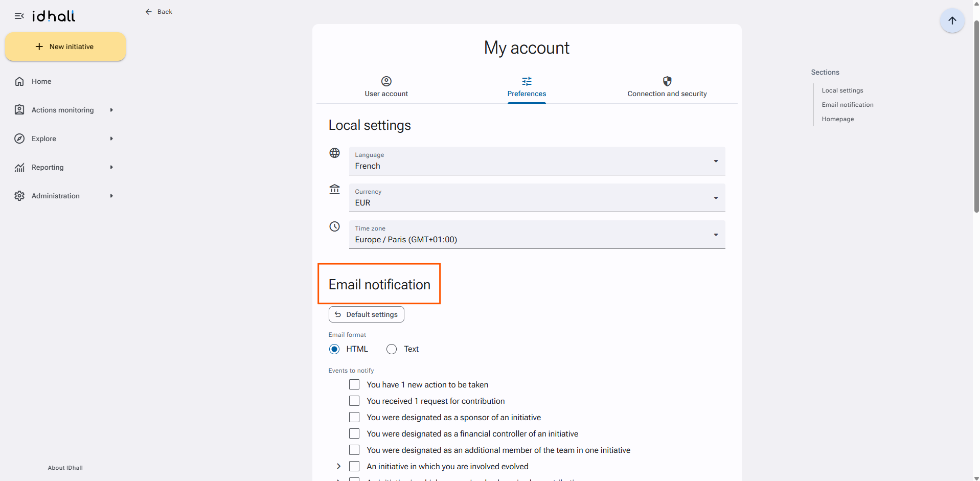Open the About IDhall link
The height and width of the screenshot is (481, 980).
pyautogui.click(x=65, y=468)
